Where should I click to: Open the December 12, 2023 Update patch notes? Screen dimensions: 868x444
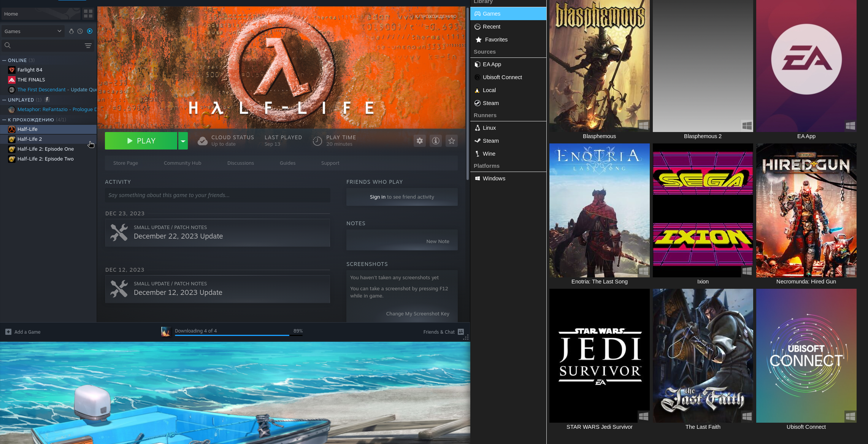click(x=217, y=289)
